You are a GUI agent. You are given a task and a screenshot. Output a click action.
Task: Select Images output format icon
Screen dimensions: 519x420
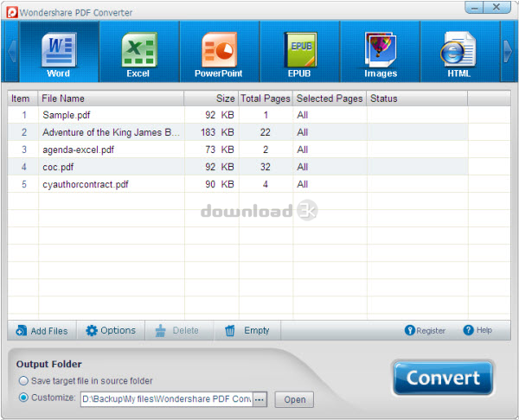tap(381, 52)
